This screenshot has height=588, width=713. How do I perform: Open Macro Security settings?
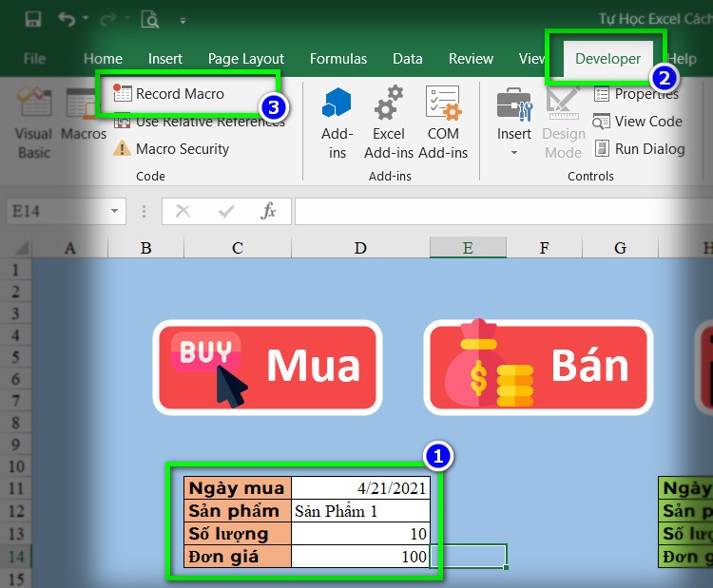point(171,148)
